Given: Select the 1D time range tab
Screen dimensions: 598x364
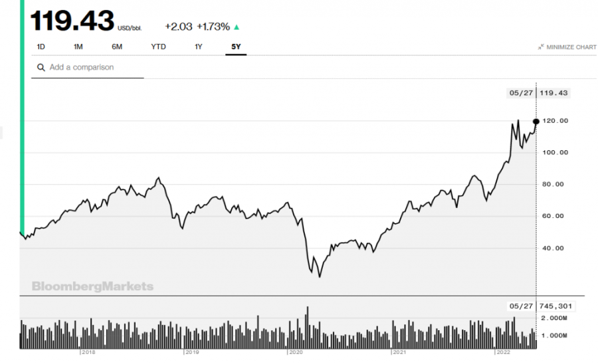Looking at the screenshot, I should pyautogui.click(x=41, y=46).
